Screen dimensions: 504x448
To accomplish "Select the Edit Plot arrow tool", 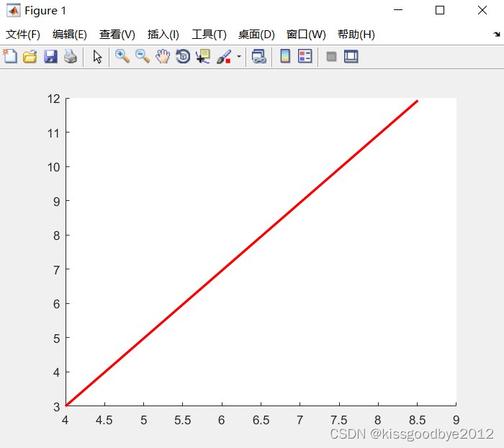I will [x=97, y=57].
